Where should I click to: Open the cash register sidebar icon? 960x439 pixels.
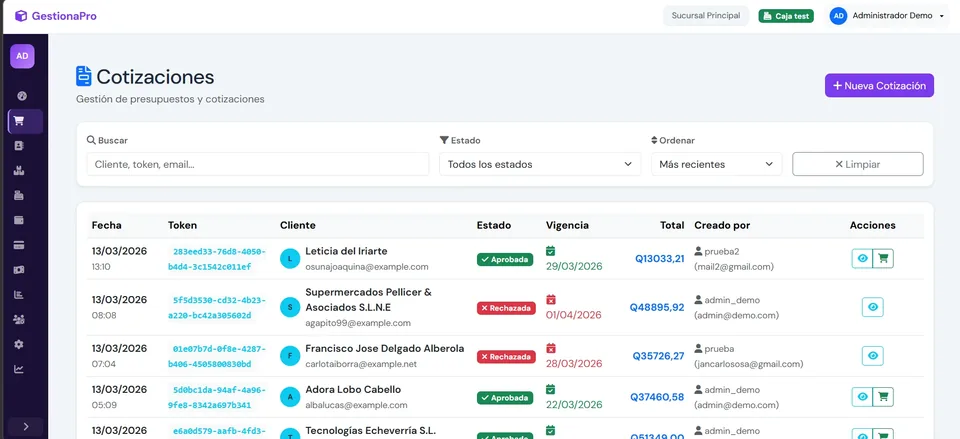click(19, 196)
